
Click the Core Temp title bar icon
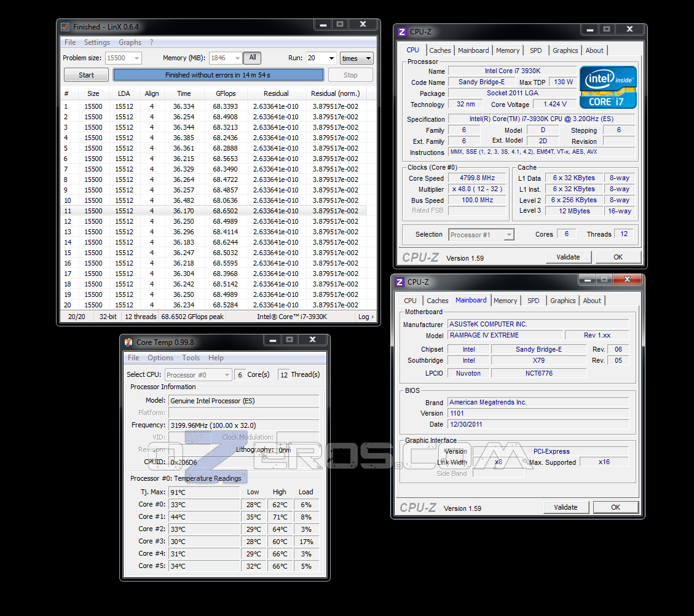click(x=129, y=342)
